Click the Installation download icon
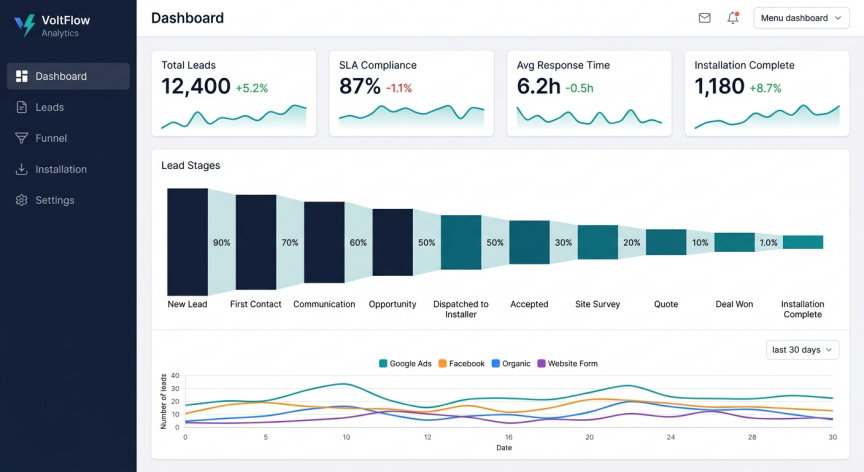 click(21, 169)
